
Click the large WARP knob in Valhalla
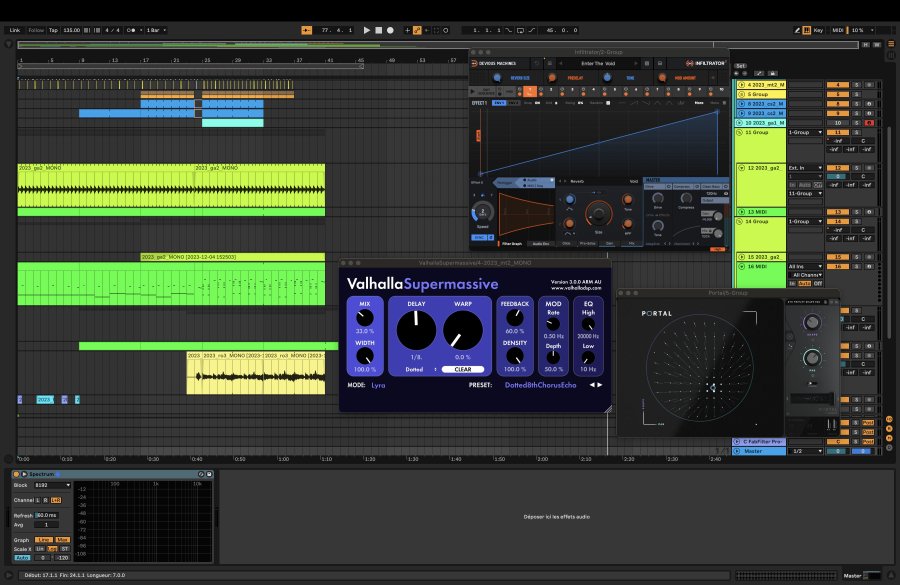pos(463,330)
